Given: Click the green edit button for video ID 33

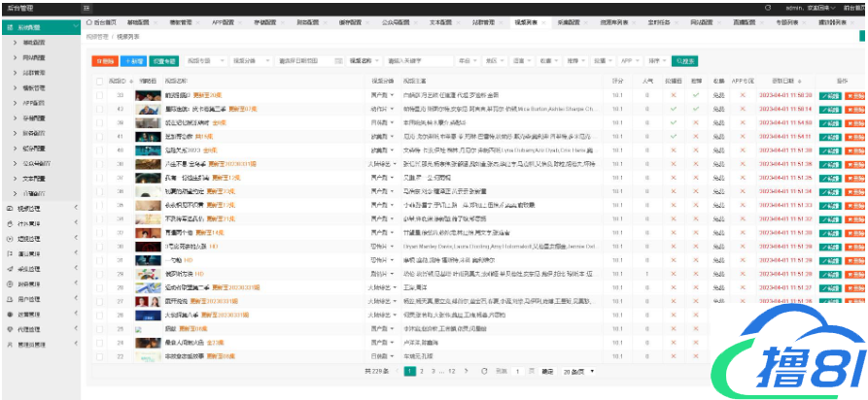Looking at the screenshot, I should point(831,96).
